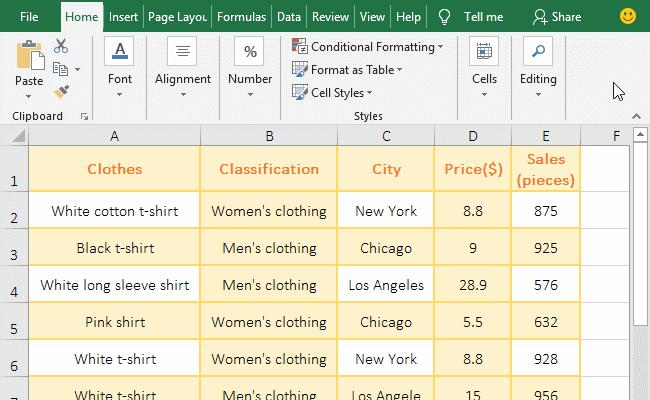Click the Cell Styles icon

coord(299,92)
